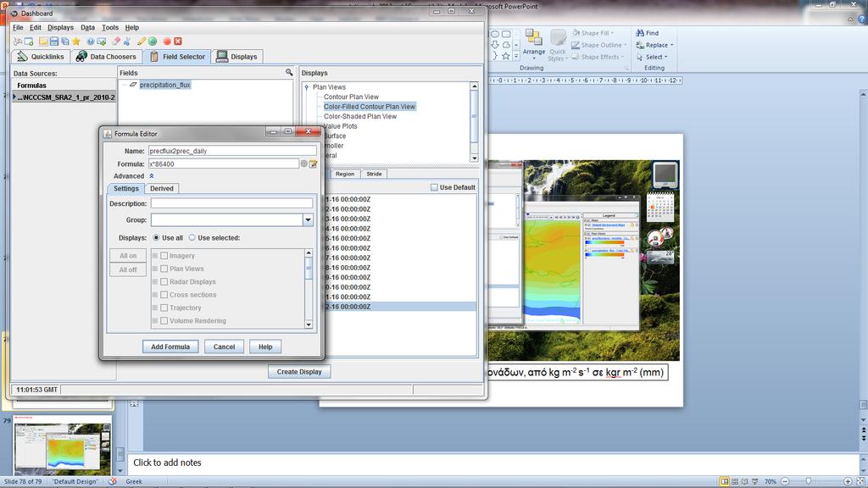Open the Shape Fill dropdown
Viewport: 868px width, 488px height.
tap(612, 33)
